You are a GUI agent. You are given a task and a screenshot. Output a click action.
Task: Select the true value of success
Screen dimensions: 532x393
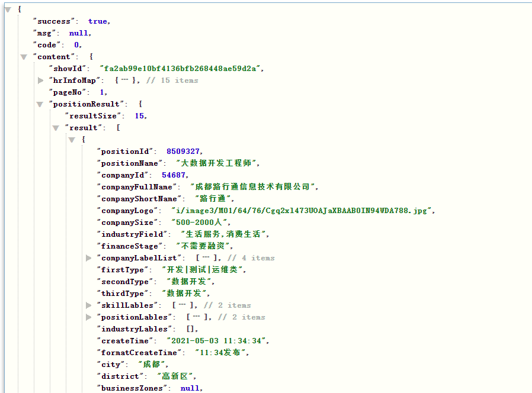click(x=98, y=21)
